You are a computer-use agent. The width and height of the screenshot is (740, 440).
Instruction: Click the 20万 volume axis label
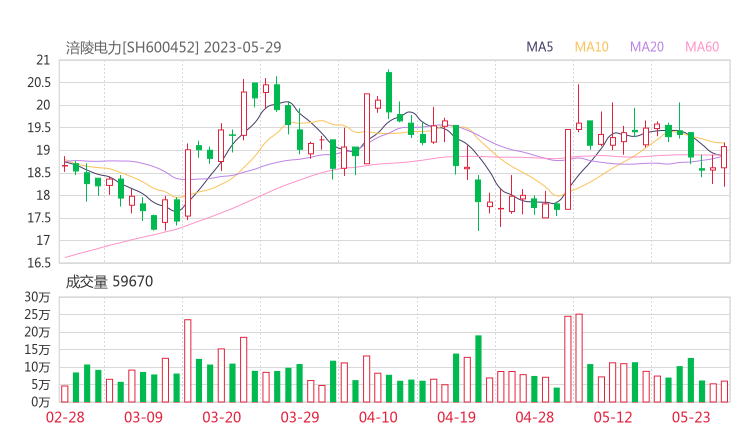37,332
